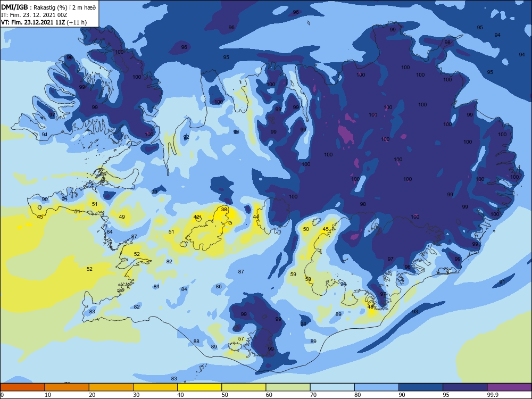Click the '57' humidity value on the map
Screen dimensions: 532x399
coord(241,338)
